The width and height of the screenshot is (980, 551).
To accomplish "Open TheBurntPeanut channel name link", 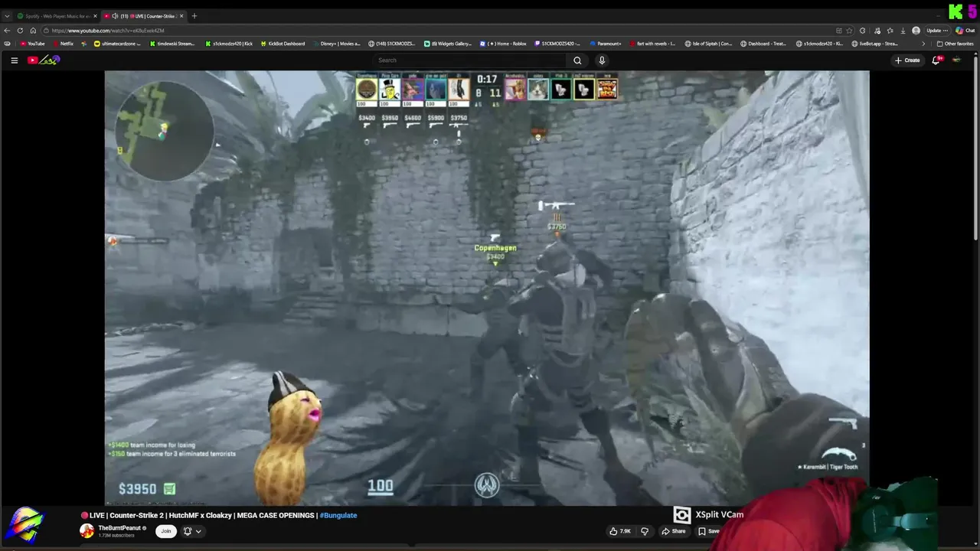I will pos(119,528).
